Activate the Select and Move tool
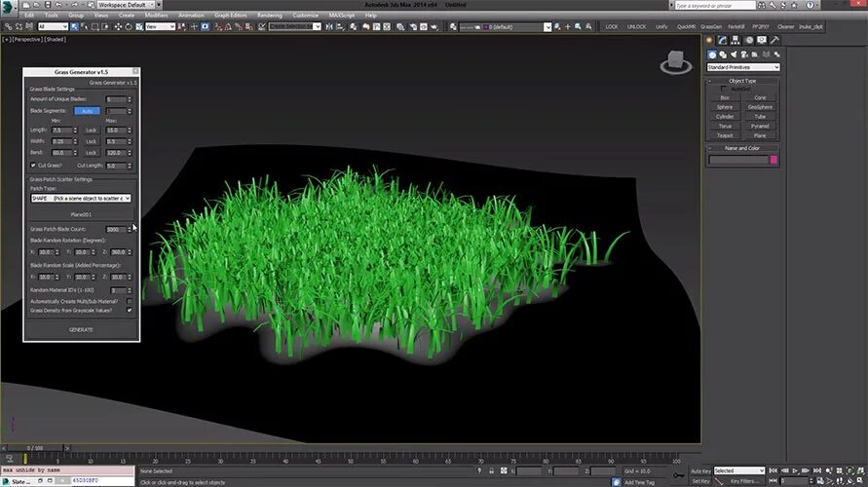This screenshot has width=868, height=487. pos(118,26)
